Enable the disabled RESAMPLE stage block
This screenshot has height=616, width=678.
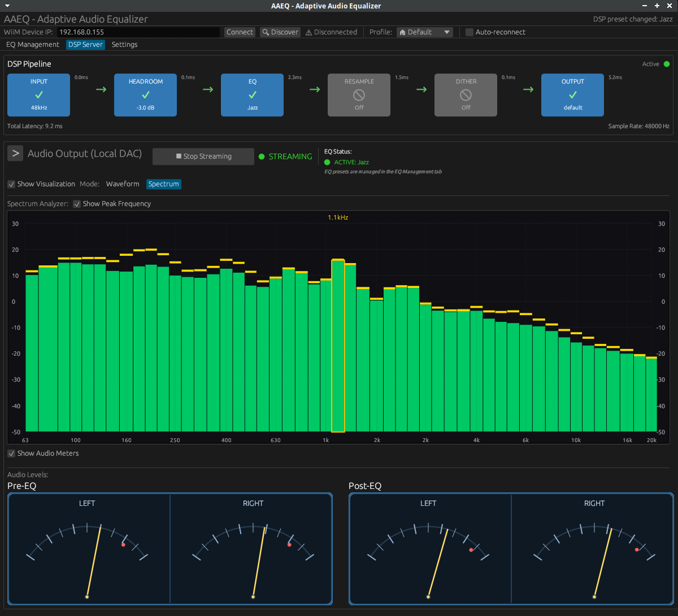point(359,95)
